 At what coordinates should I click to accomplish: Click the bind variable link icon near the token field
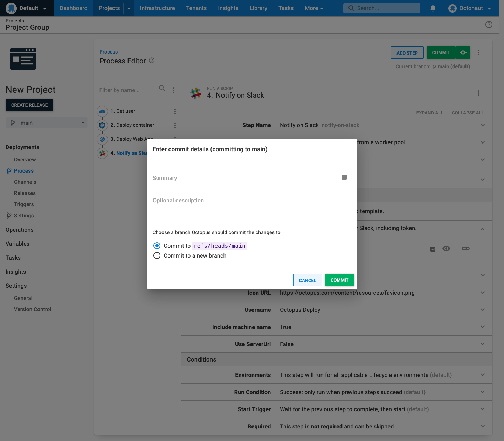pos(466,248)
